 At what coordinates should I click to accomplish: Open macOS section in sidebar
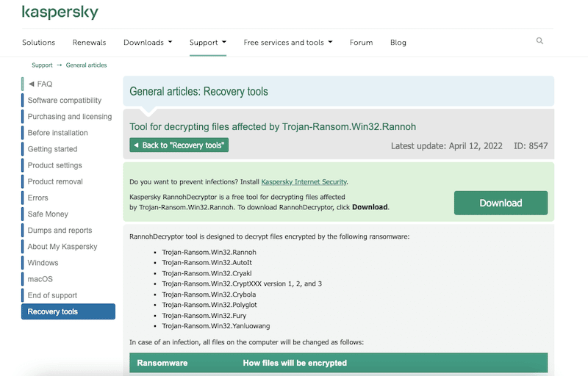click(x=40, y=279)
